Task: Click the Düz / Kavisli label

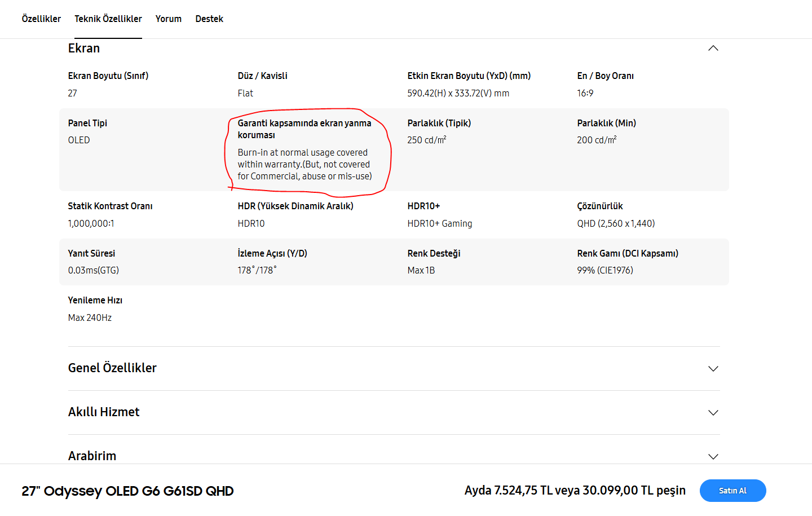Action: click(x=263, y=76)
